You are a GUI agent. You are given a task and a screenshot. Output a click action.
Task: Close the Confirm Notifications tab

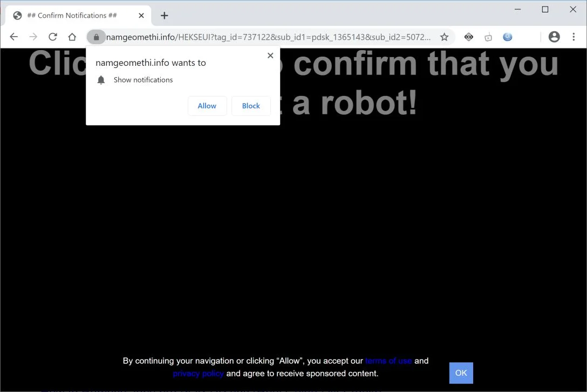click(141, 15)
